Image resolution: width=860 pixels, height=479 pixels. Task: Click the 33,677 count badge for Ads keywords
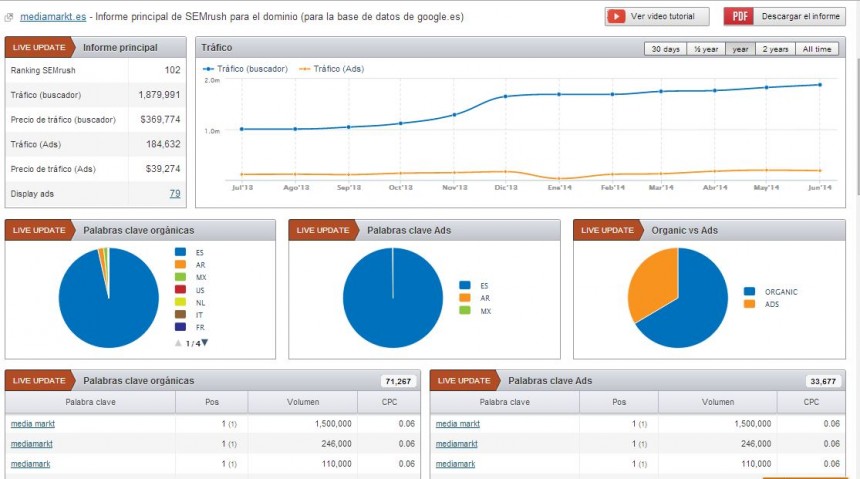[823, 381]
